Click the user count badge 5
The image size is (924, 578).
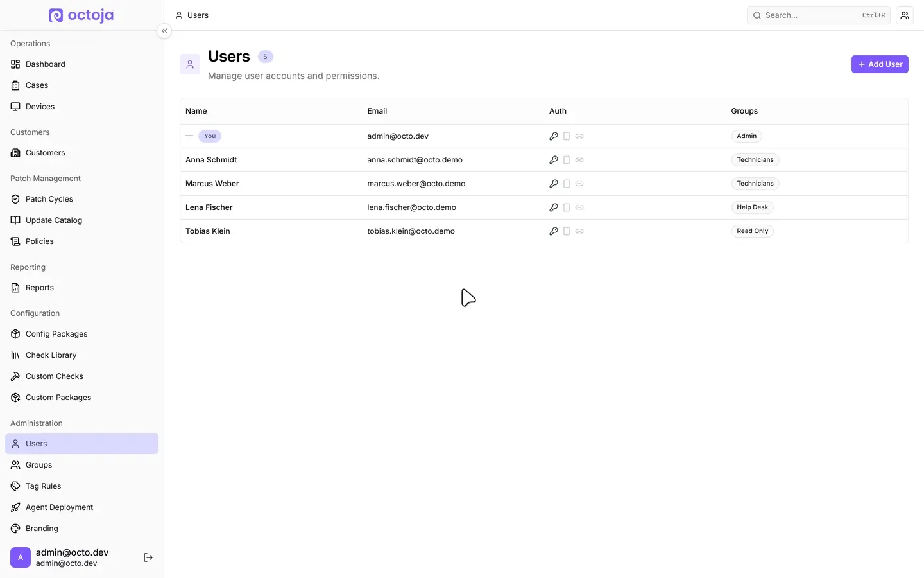click(266, 57)
